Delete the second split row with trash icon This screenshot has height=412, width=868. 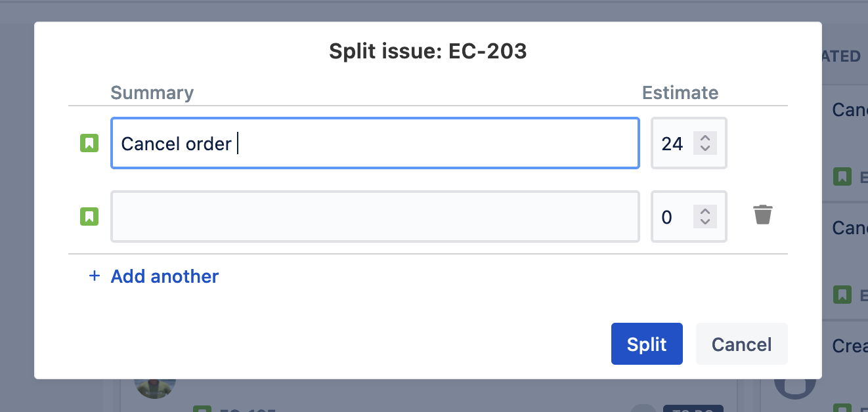(x=762, y=215)
